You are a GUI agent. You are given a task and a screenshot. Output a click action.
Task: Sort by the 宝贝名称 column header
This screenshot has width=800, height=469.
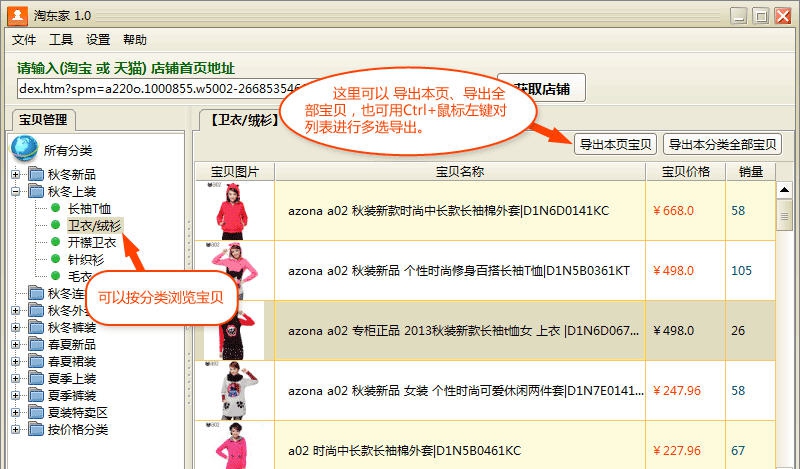tap(460, 171)
